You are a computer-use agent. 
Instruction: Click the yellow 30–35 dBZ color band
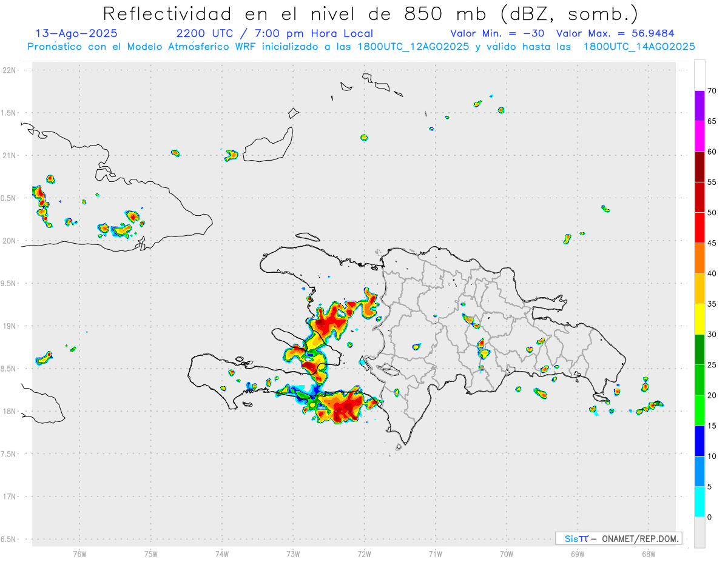pyautogui.click(x=700, y=319)
